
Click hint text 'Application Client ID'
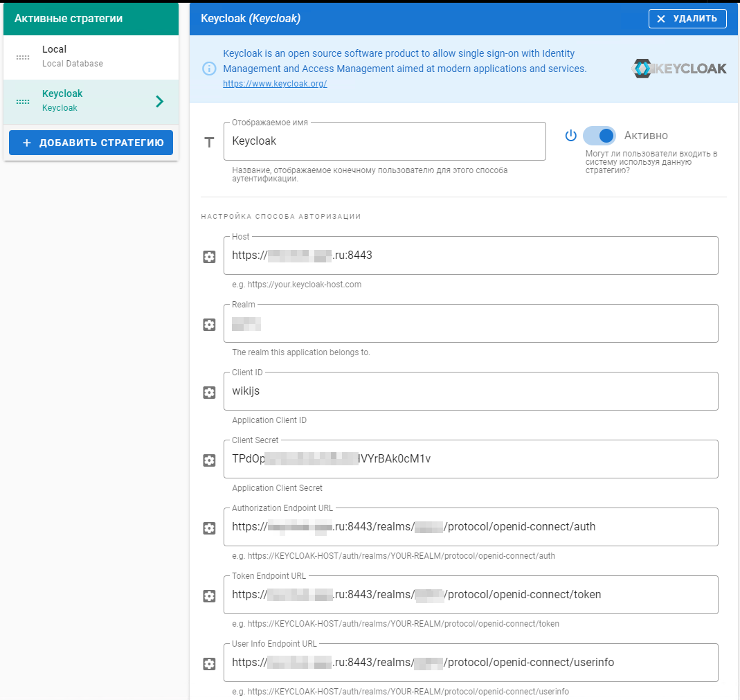coord(269,420)
